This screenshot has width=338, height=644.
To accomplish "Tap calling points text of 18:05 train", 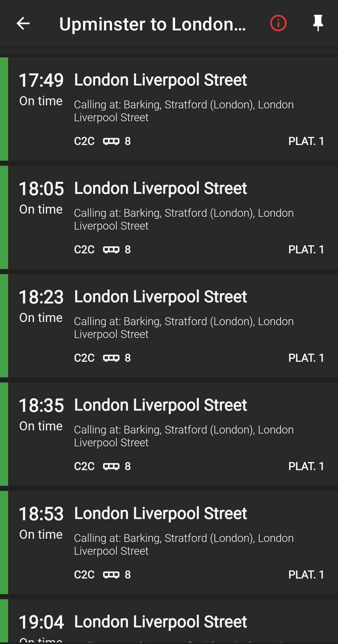I will tap(184, 219).
